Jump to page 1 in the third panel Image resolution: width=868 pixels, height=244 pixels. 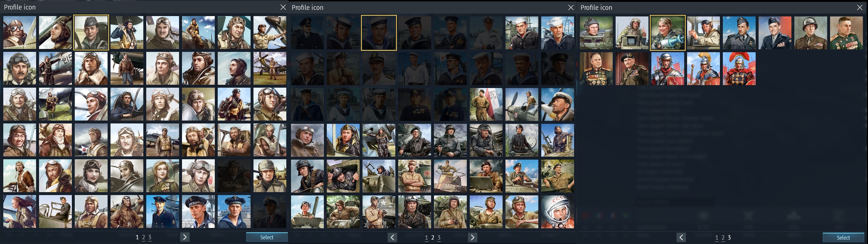(x=717, y=238)
